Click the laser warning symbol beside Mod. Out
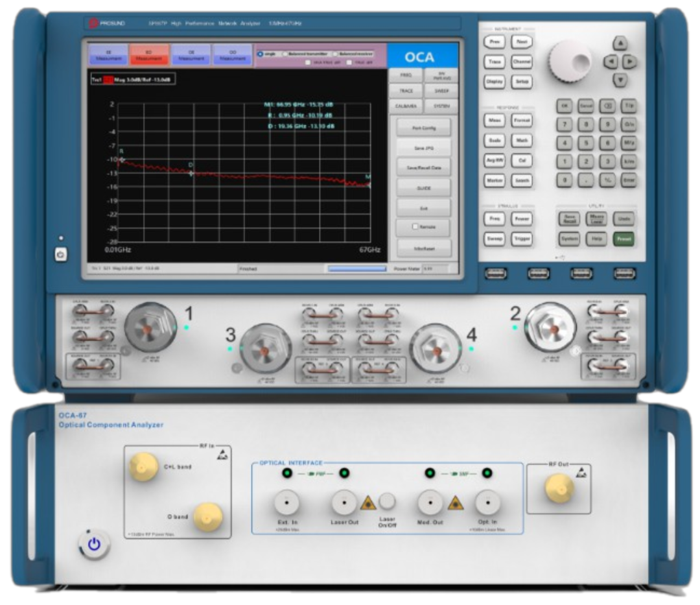Viewport: 700px width, 605px height. coord(456,503)
